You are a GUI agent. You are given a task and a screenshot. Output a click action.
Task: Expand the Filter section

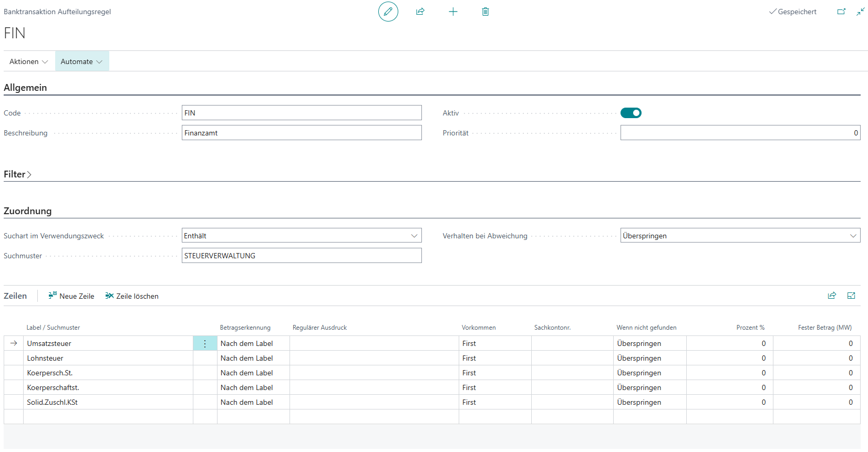pyautogui.click(x=18, y=174)
